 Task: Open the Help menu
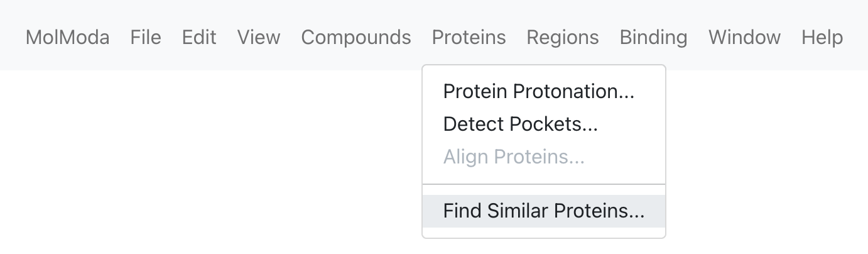(x=822, y=37)
